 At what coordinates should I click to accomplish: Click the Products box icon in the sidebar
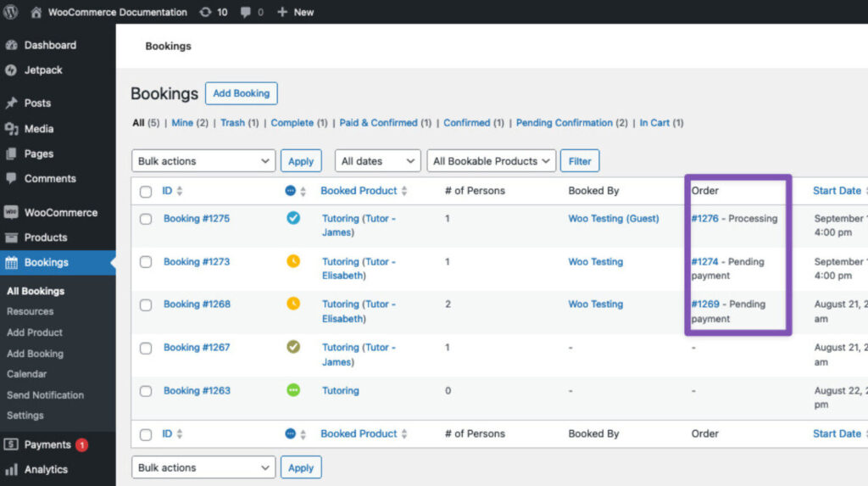pyautogui.click(x=11, y=237)
